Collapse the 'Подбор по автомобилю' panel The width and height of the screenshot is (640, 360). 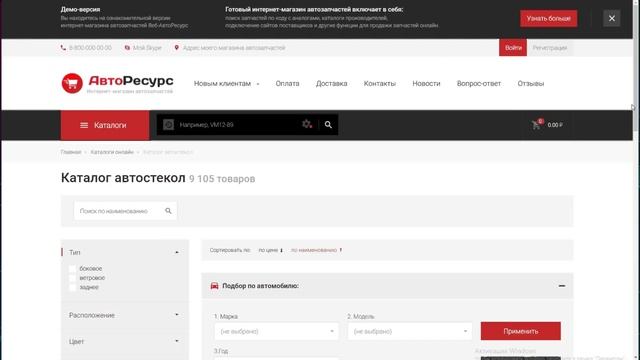(562, 286)
